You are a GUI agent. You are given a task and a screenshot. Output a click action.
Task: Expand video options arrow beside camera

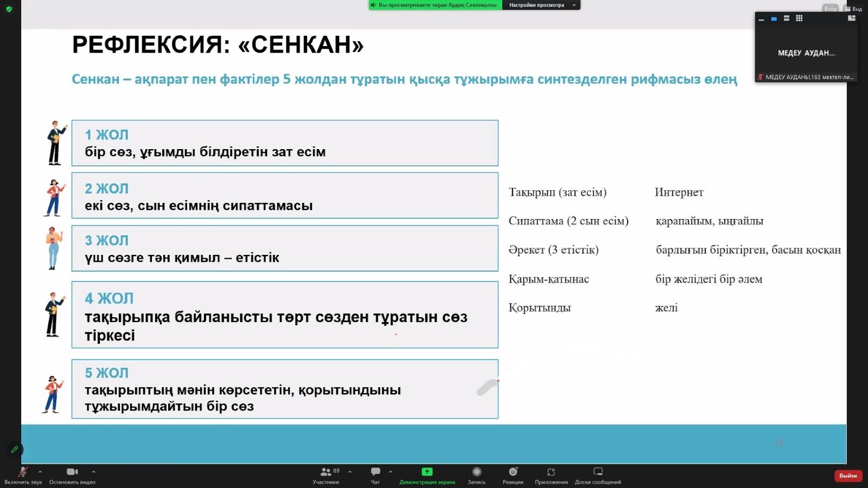coord(93,472)
